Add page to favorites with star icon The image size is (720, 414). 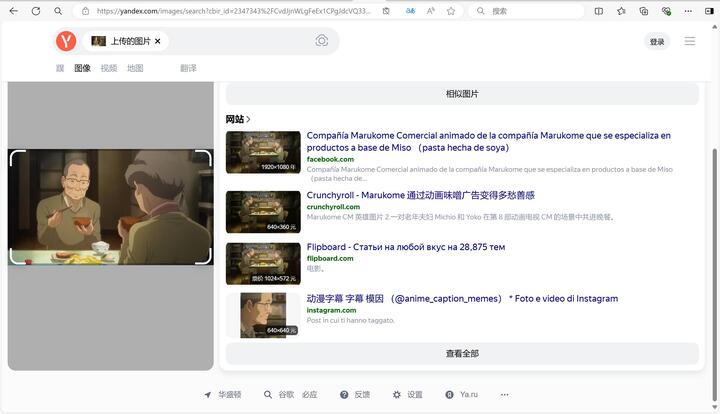(451, 11)
